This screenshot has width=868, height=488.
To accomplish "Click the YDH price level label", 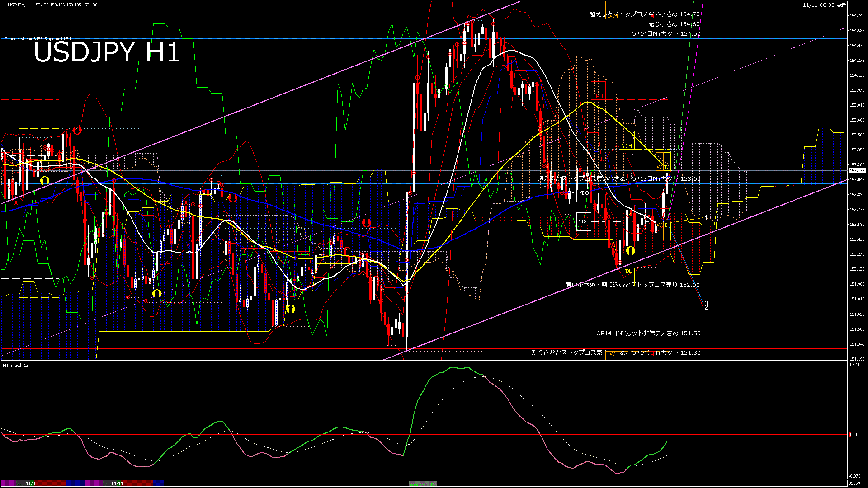I will click(x=627, y=146).
